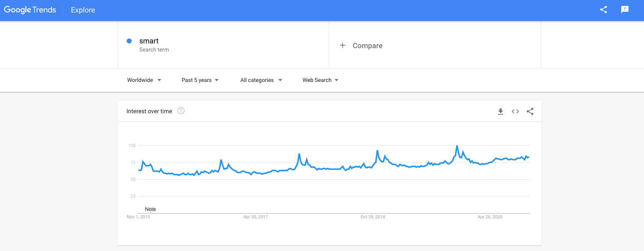Click the peak of the trend line in 2020
The height and width of the screenshot is (251, 644).
point(457,146)
